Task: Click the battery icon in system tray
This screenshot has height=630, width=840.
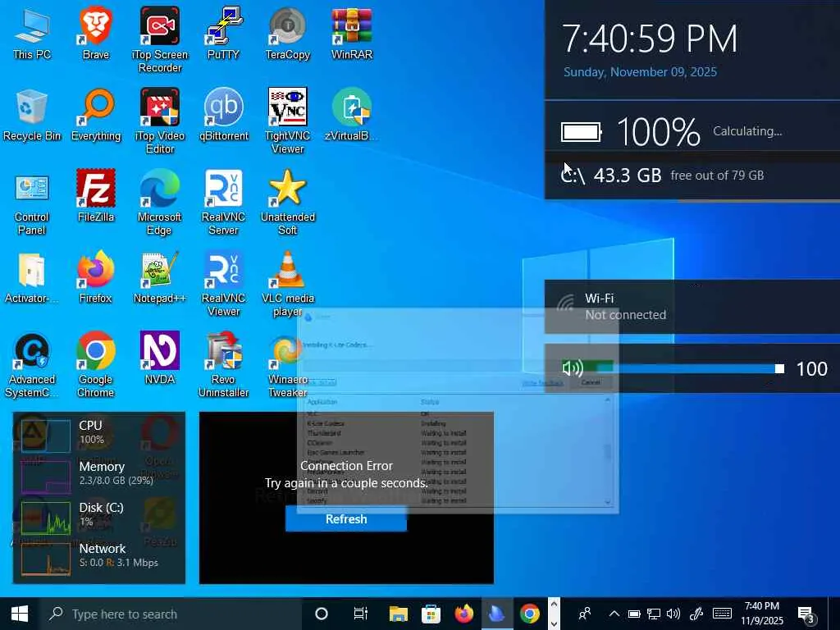Action: tap(634, 614)
